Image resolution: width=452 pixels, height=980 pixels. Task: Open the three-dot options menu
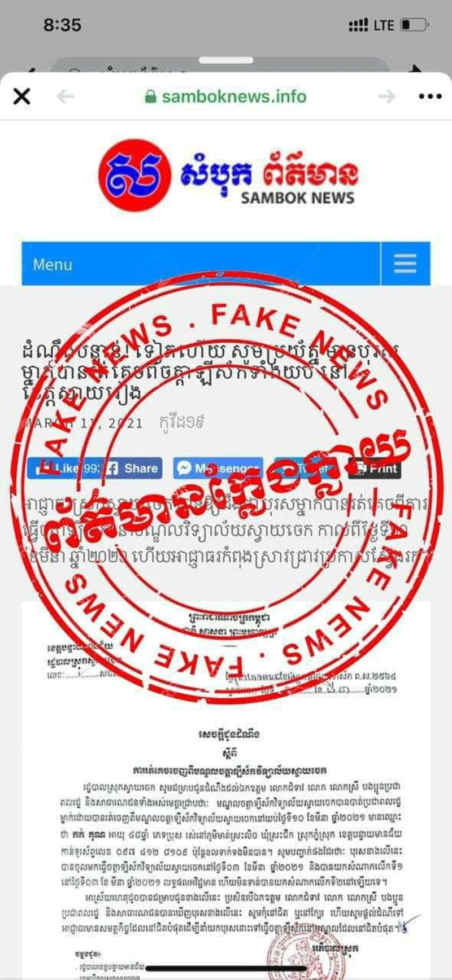coord(430,97)
